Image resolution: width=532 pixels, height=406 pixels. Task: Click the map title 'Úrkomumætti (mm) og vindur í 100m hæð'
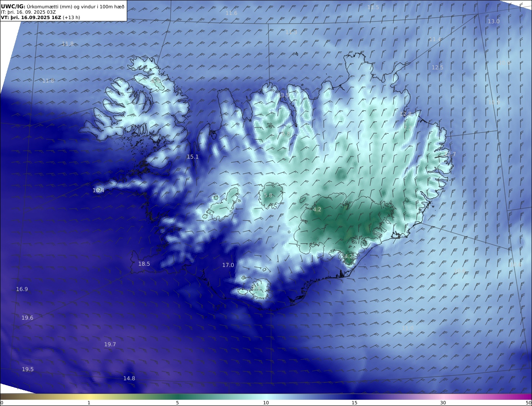75,6
